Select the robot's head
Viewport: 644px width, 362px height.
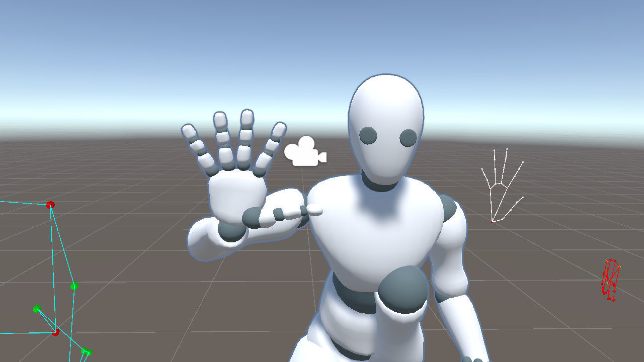coord(387,116)
